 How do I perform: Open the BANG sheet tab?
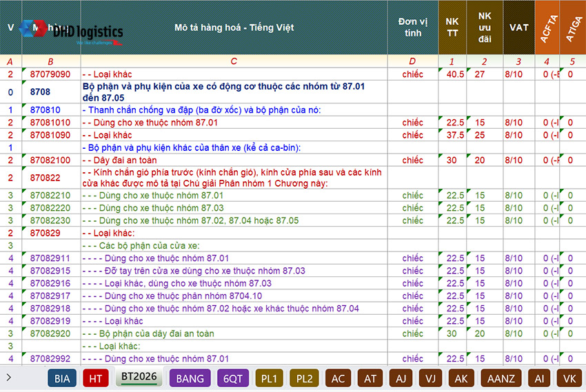click(x=190, y=378)
